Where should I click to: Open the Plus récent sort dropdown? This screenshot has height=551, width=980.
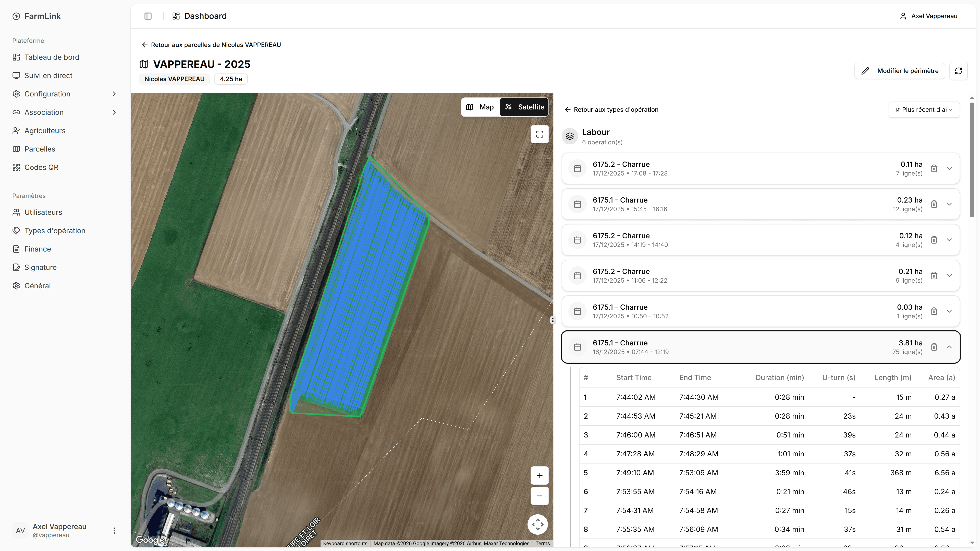924,109
